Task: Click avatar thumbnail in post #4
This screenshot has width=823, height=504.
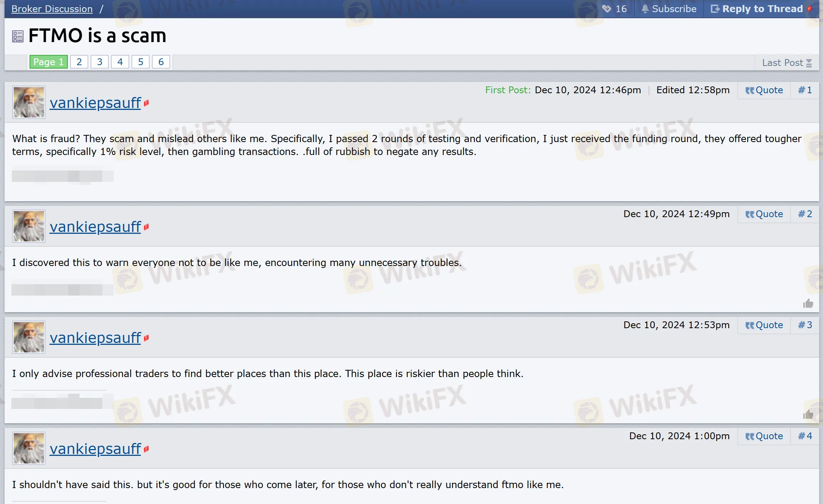Action: tap(29, 448)
